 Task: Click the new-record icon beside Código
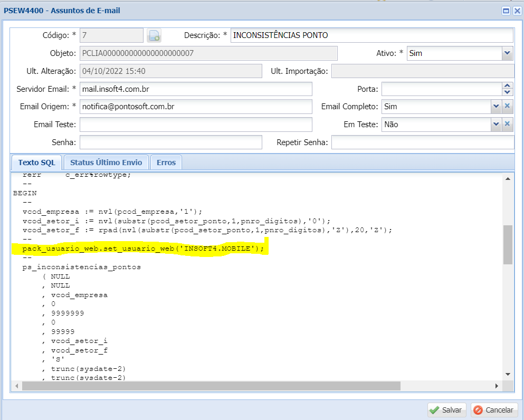(x=154, y=35)
